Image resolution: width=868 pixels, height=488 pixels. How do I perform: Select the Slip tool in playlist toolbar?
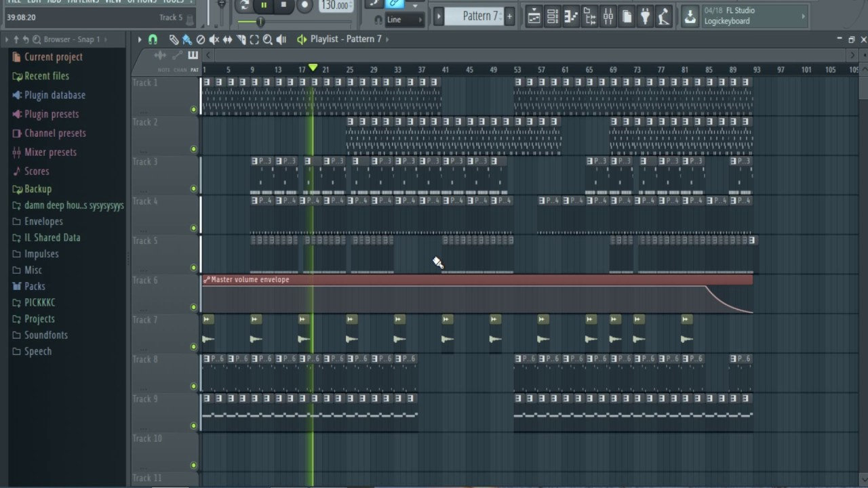(227, 39)
